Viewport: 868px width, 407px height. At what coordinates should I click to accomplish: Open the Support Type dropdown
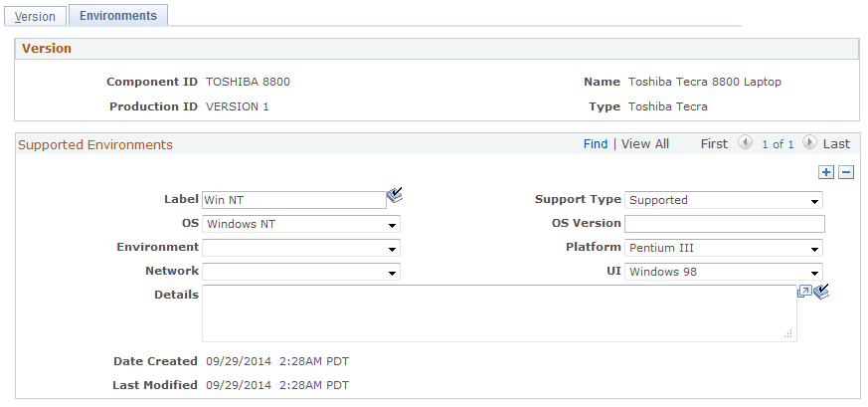[724, 200]
